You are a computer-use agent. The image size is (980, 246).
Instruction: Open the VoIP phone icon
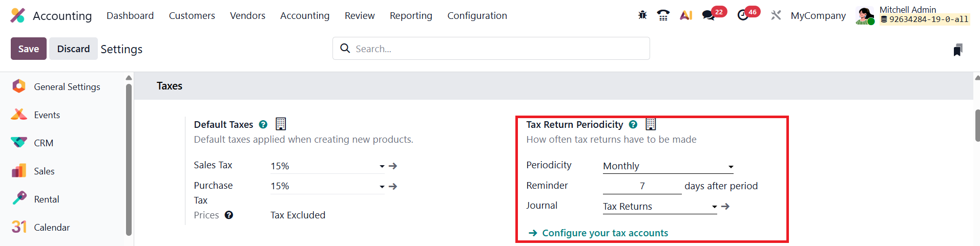[663, 15]
